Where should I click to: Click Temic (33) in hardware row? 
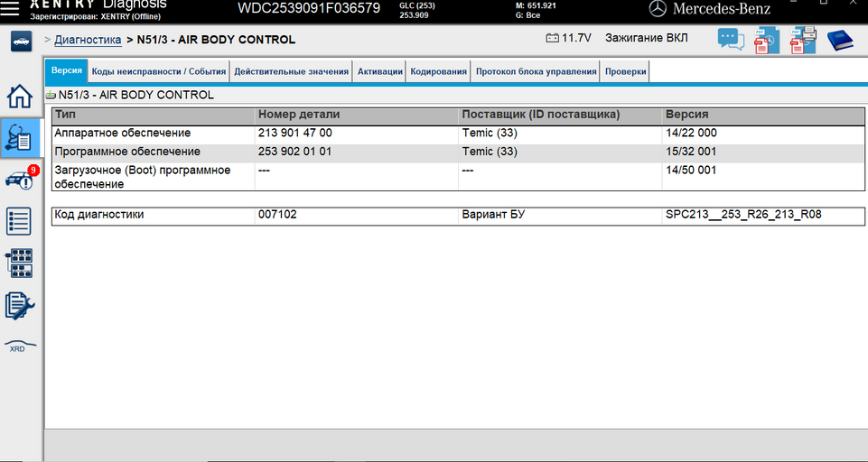coord(490,134)
